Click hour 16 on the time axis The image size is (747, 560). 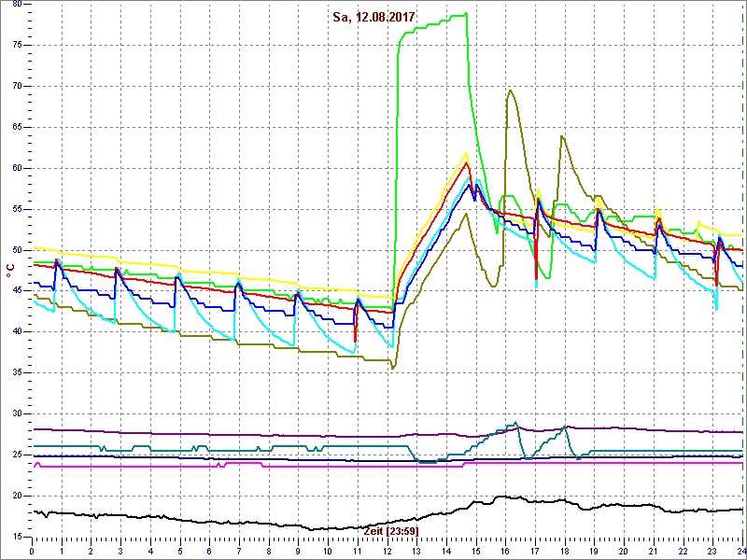(x=505, y=551)
